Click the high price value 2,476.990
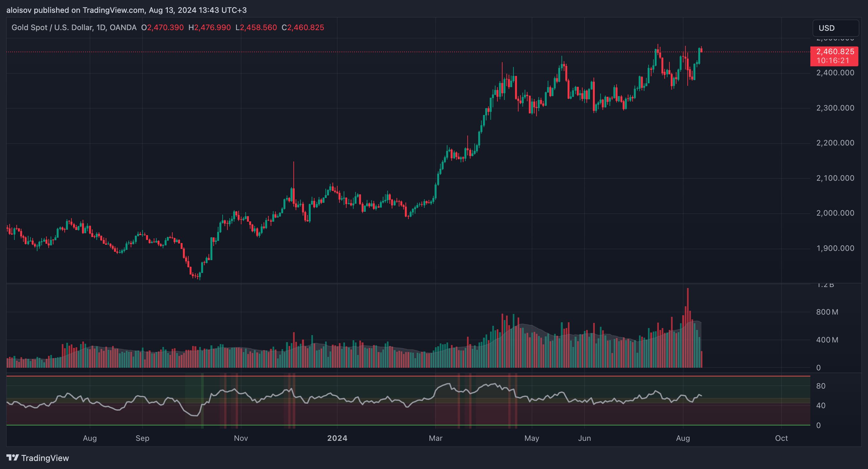 click(212, 28)
